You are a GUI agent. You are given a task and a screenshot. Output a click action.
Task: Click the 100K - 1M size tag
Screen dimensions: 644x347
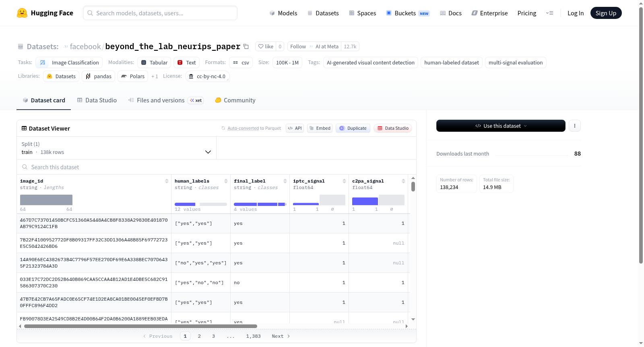287,62
